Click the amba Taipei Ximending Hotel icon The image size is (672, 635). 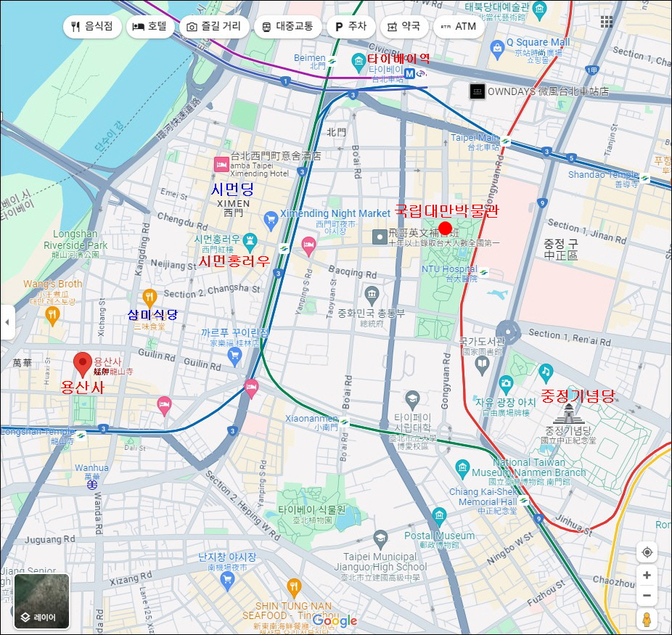(x=221, y=165)
